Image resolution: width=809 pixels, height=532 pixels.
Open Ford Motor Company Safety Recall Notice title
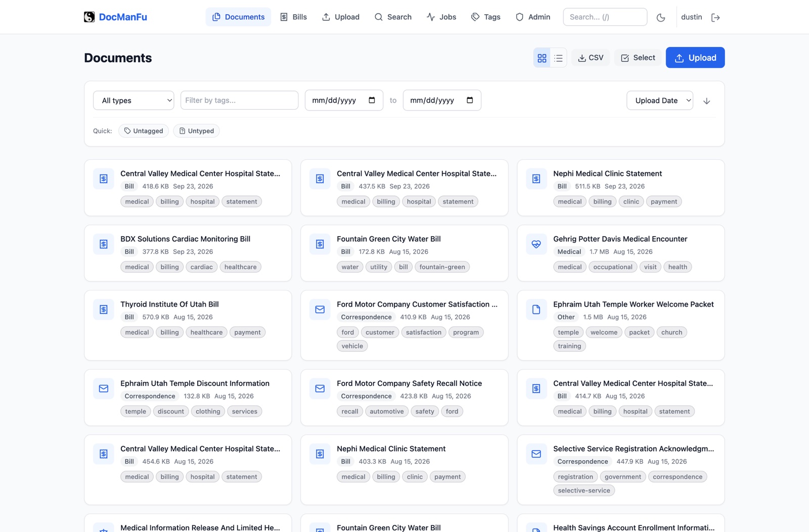click(409, 383)
